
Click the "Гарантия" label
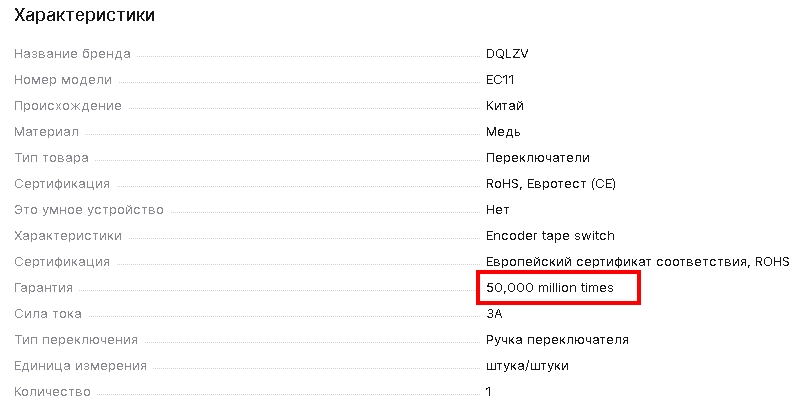44,287
